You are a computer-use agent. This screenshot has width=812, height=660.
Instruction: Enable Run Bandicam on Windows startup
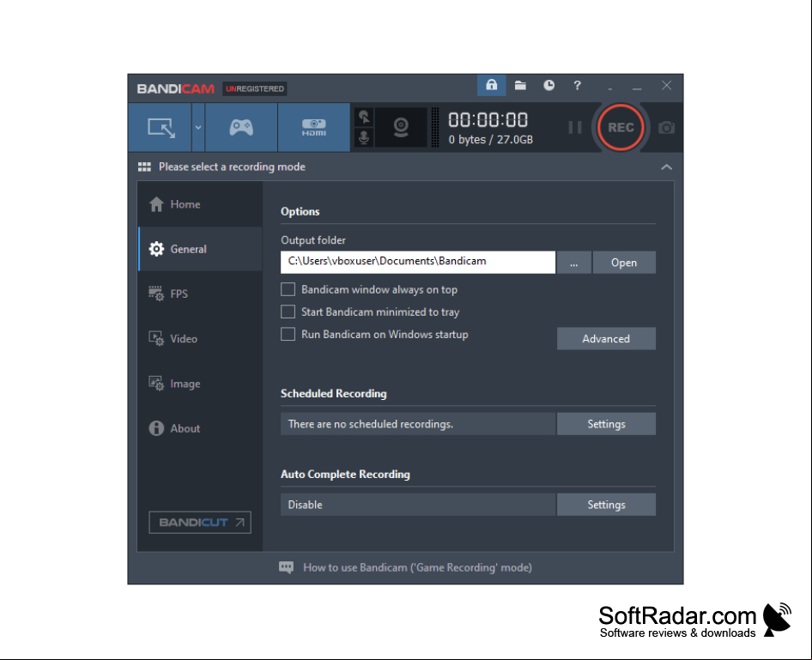(x=288, y=335)
